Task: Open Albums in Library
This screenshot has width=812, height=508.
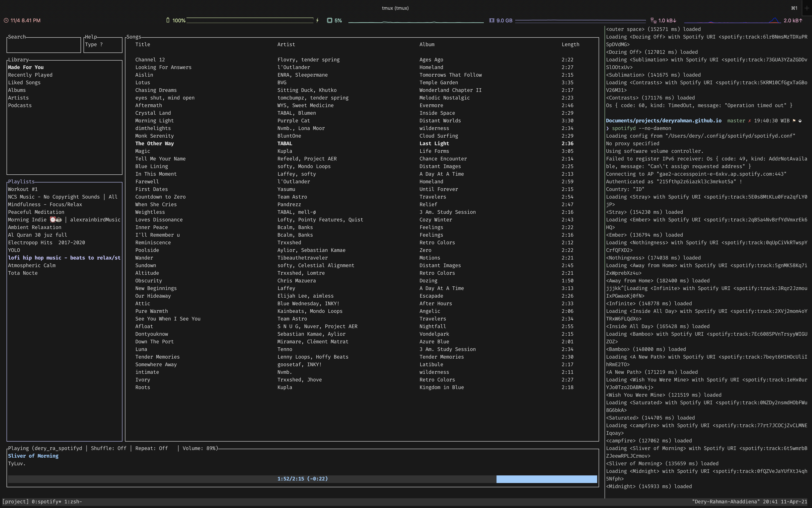Action: click(x=17, y=90)
